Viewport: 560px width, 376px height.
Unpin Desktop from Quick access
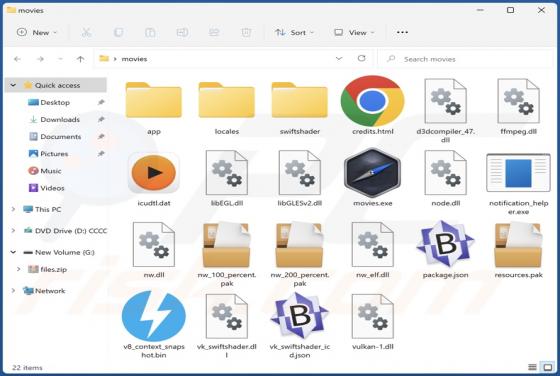pos(101,102)
